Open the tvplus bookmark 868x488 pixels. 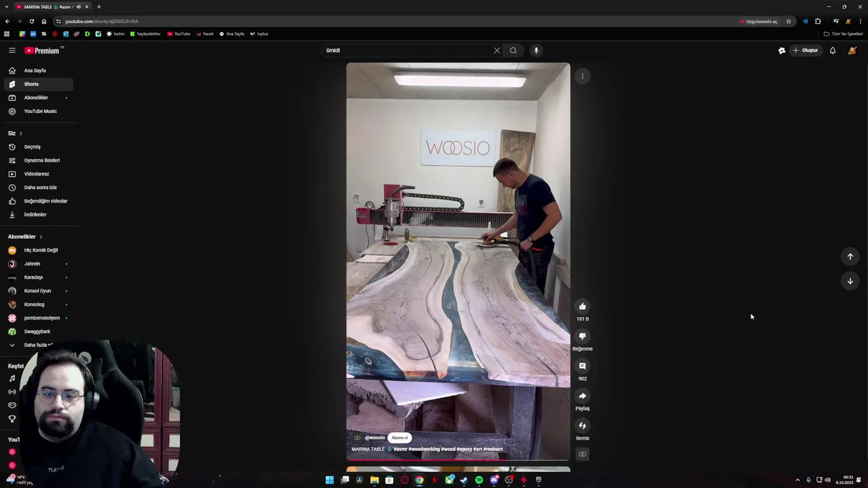coord(259,34)
